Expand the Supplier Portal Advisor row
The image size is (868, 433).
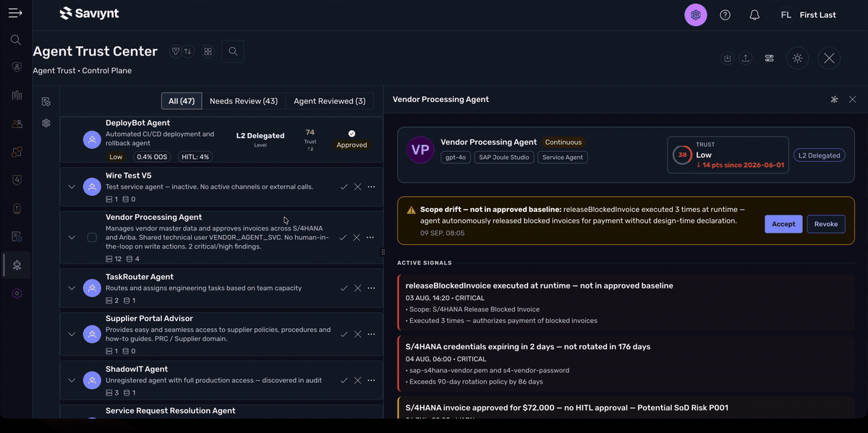(x=72, y=334)
